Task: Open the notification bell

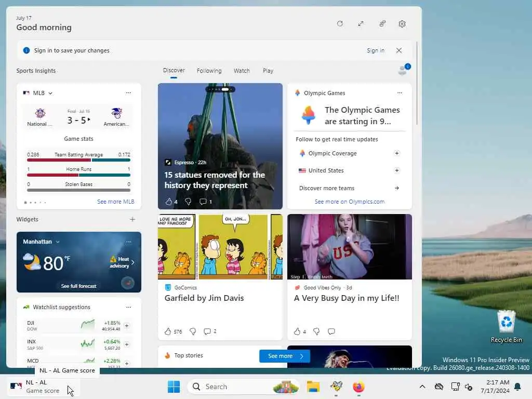Action: (x=518, y=387)
